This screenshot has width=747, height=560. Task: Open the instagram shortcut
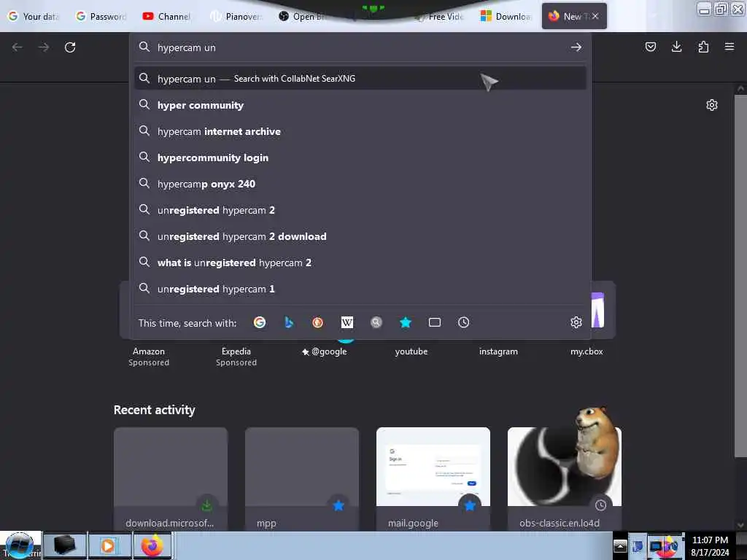[x=498, y=351]
